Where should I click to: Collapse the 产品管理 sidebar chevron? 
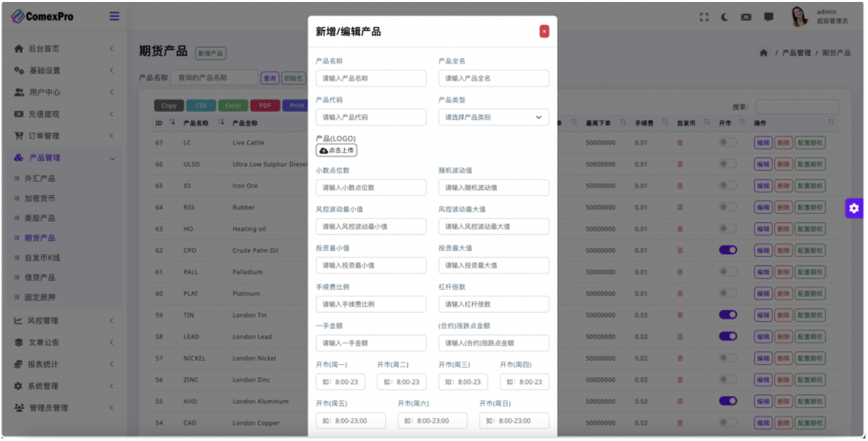(112, 158)
